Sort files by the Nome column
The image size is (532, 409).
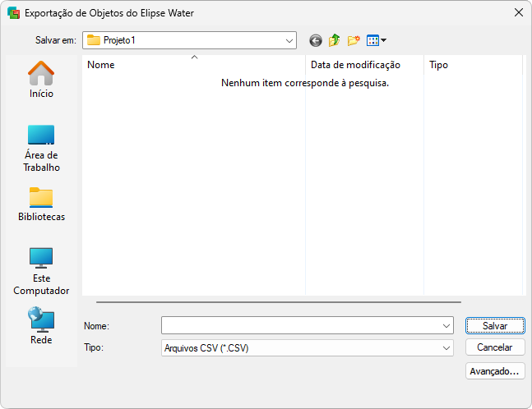pyautogui.click(x=193, y=65)
